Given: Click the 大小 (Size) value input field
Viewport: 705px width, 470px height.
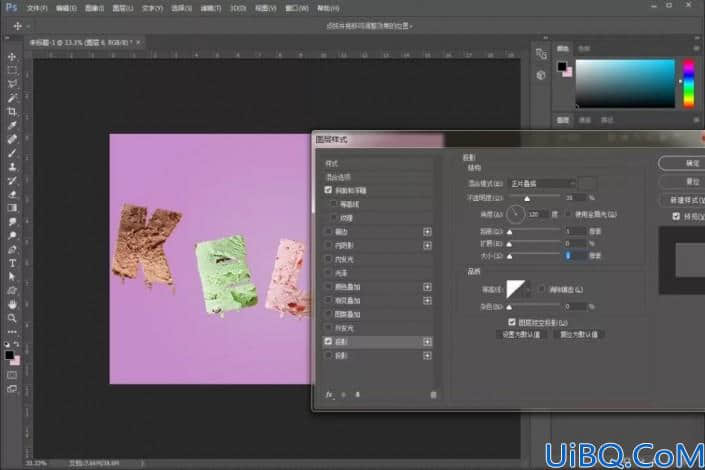Looking at the screenshot, I should 576,255.
